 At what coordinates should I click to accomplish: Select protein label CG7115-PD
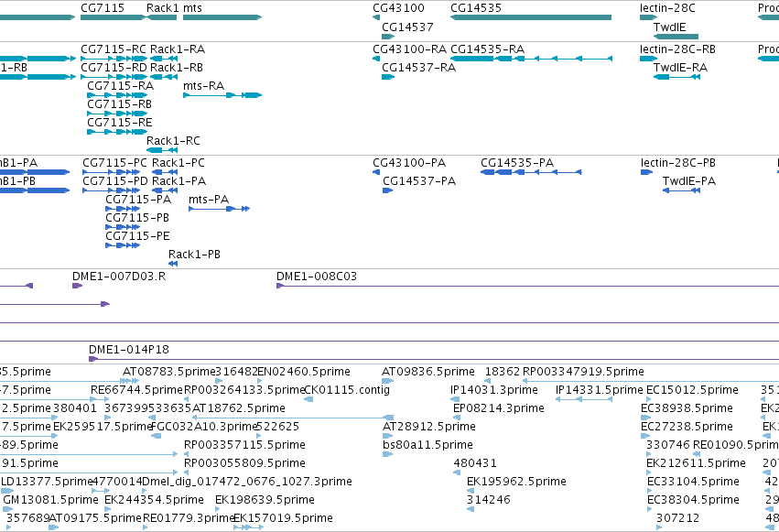pos(115,181)
